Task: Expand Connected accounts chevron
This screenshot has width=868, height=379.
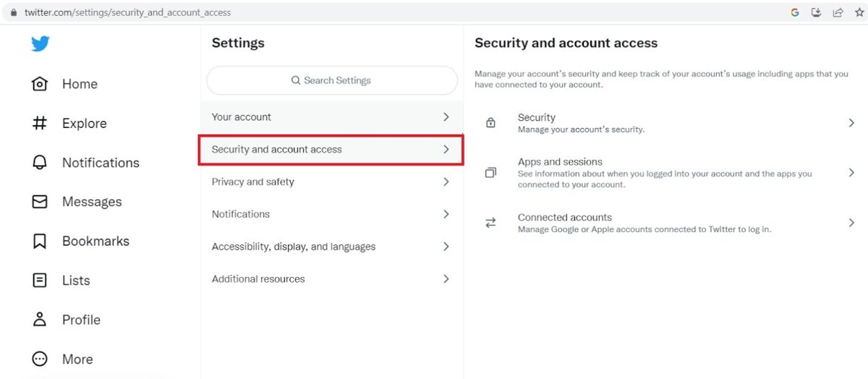Action: 851,223
